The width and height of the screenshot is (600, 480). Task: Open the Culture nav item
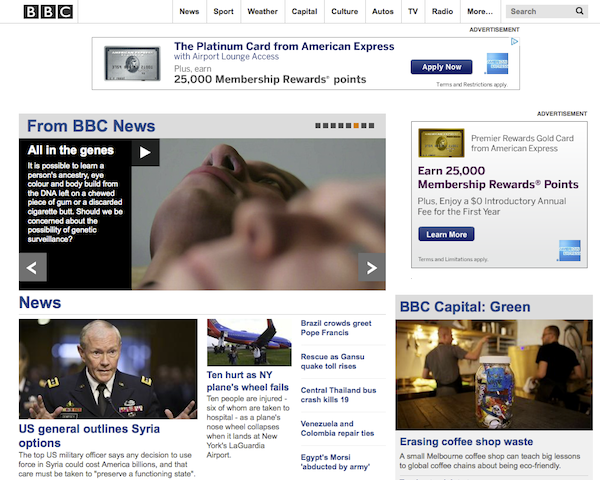[x=345, y=11]
